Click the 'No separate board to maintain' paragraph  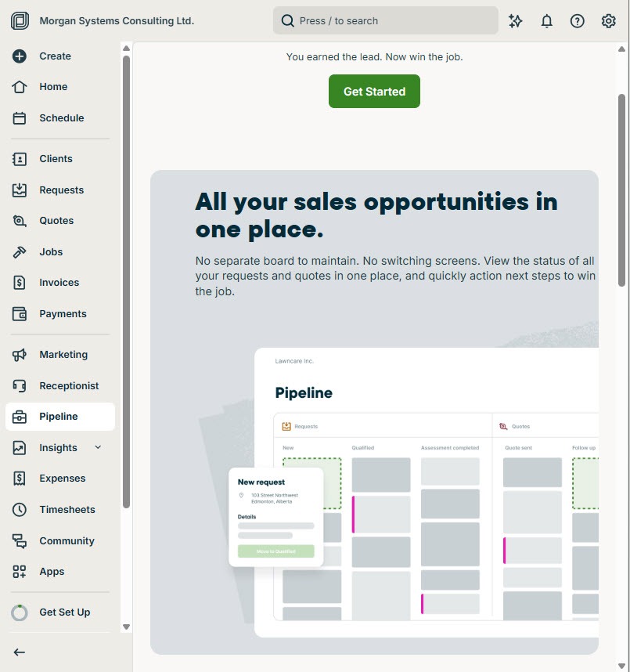[x=395, y=276]
